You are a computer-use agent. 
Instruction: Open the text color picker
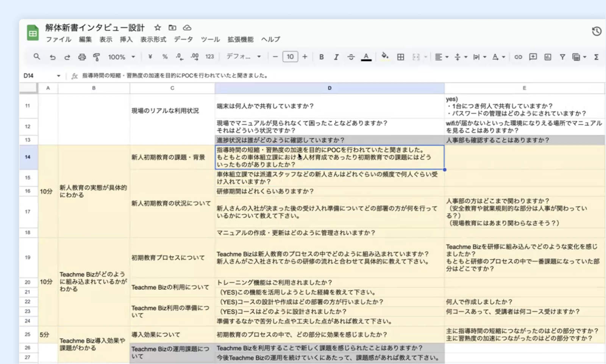(x=366, y=57)
